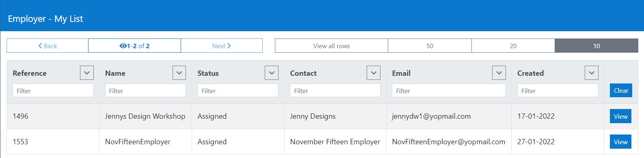The height and width of the screenshot is (158, 644).
Task: Open the Email column dropdown
Action: pyautogui.click(x=499, y=73)
